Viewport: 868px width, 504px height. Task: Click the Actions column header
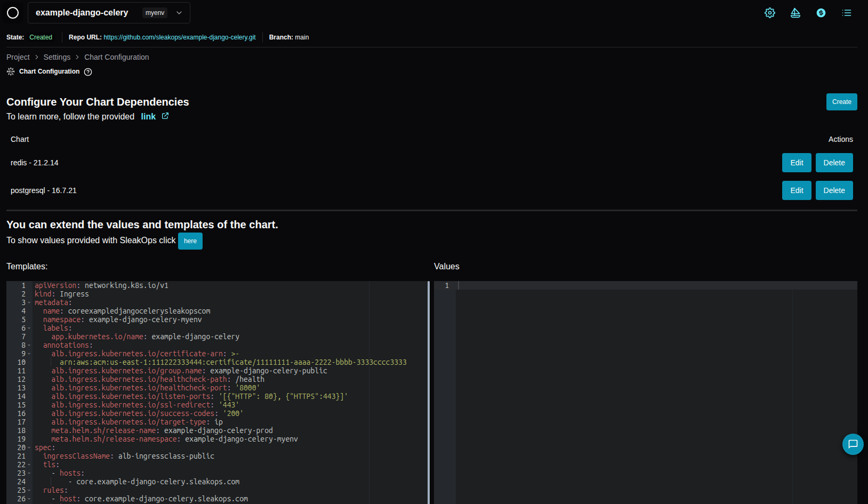click(841, 139)
